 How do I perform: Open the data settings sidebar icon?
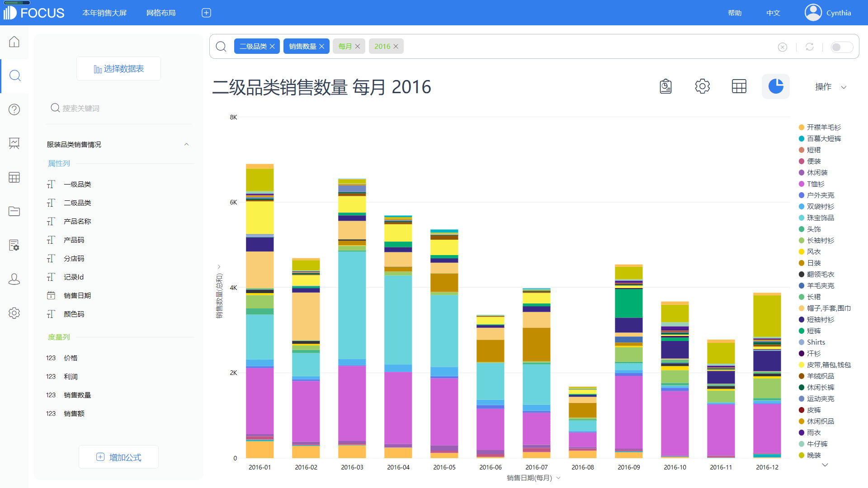[14, 245]
